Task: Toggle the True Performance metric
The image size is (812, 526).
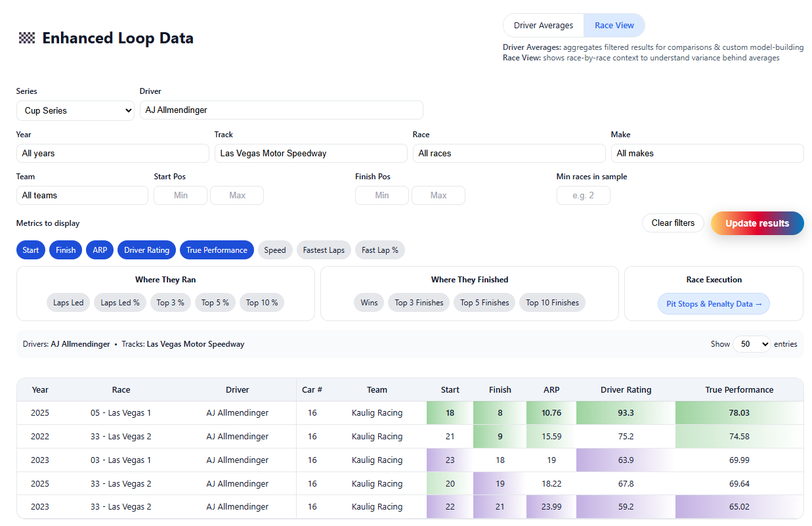Action: click(x=217, y=250)
